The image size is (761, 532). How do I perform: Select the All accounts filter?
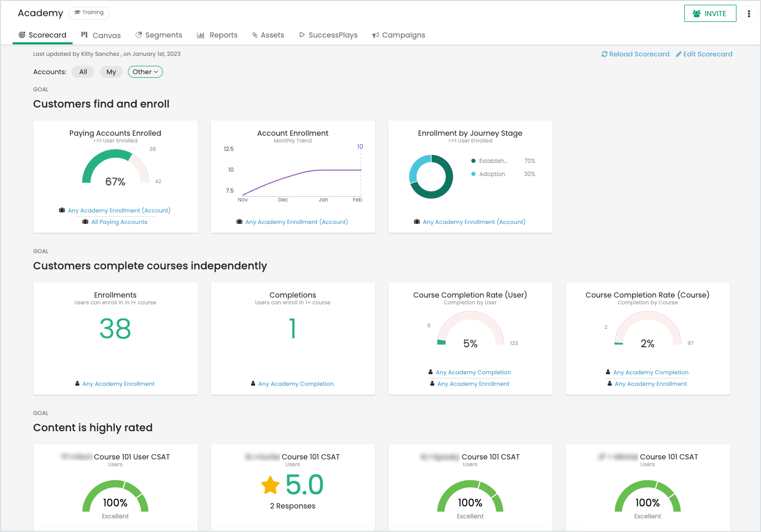tap(82, 72)
